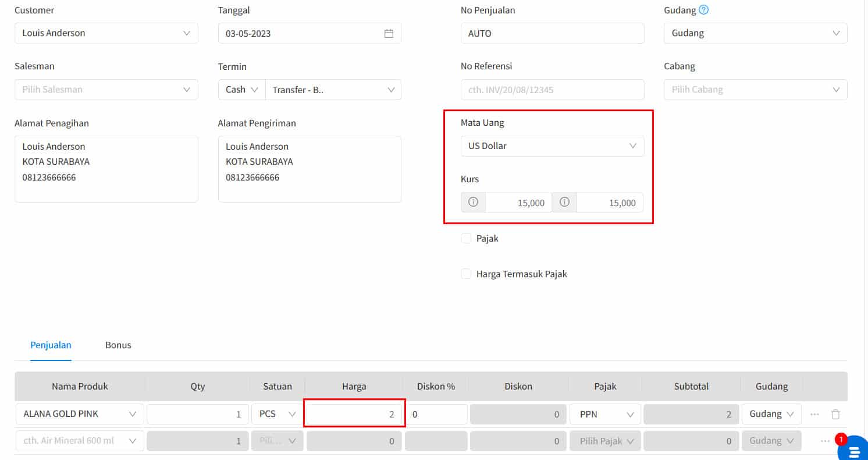Delete the ALANA GOLD PINK row
Viewport: 868px width, 460px height.
pos(835,414)
